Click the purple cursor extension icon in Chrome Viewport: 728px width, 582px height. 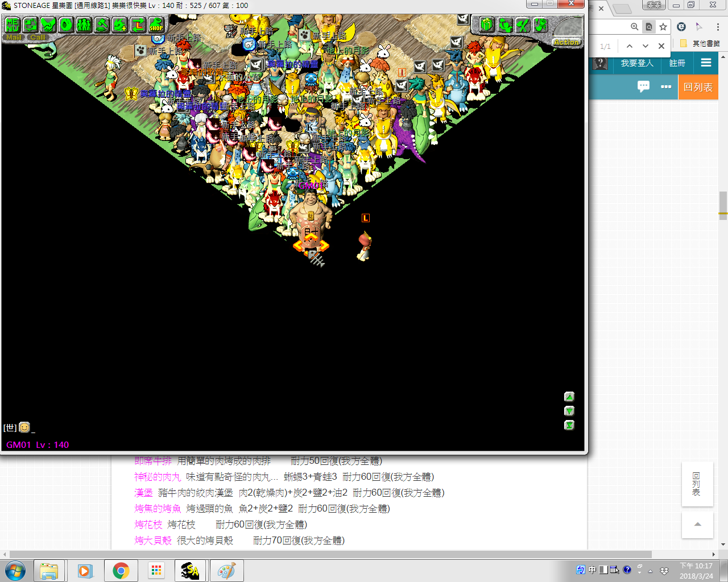click(x=699, y=27)
